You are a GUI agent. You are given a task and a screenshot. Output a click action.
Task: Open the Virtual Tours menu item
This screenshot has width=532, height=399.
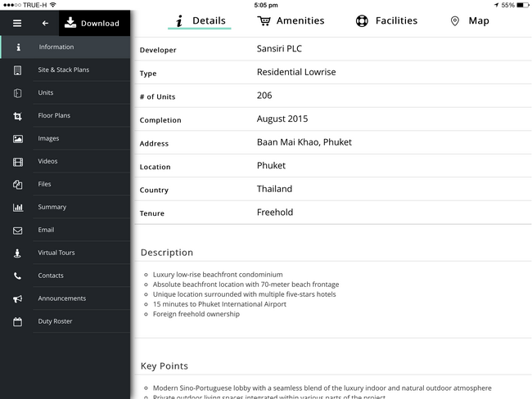(65, 253)
